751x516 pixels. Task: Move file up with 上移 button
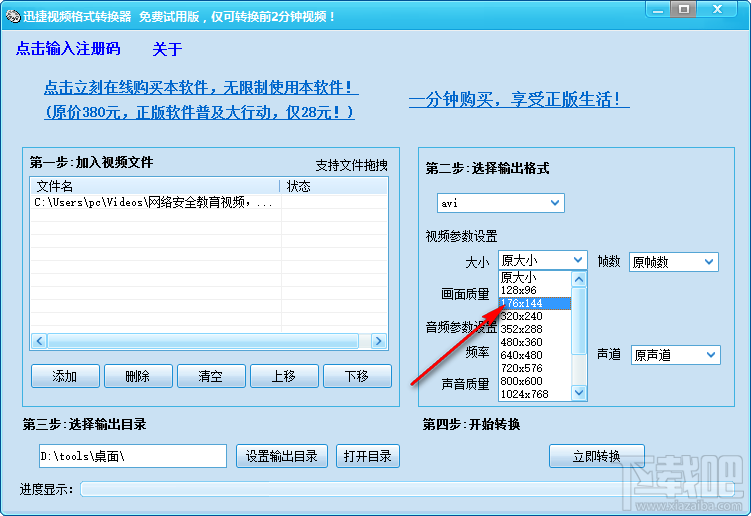click(284, 376)
